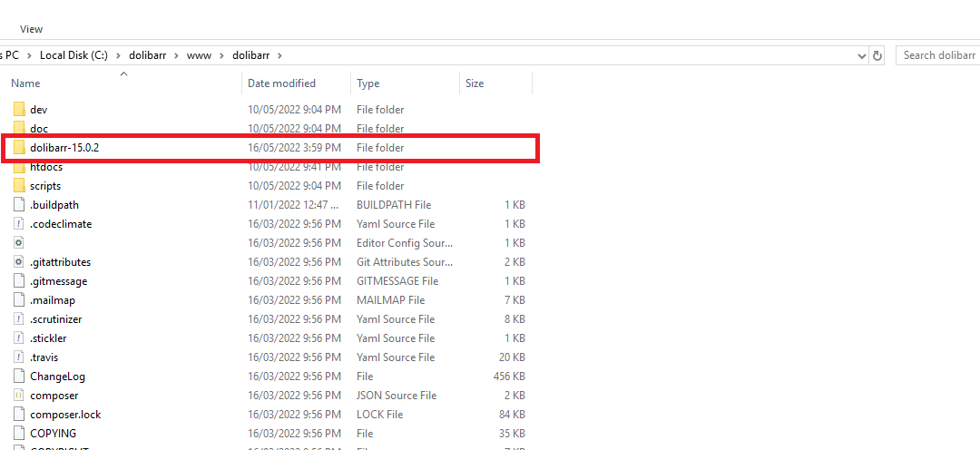Image resolution: width=980 pixels, height=450 pixels.
Task: Select the .codeclimate file name
Action: click(61, 224)
